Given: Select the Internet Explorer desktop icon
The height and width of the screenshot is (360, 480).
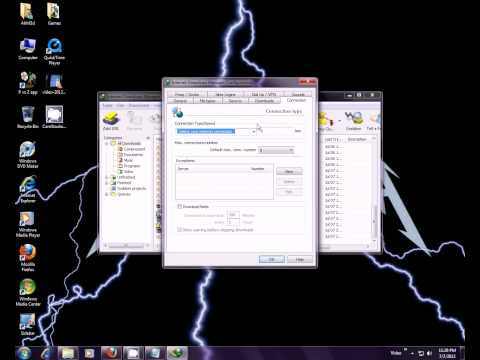Looking at the screenshot, I should (x=28, y=189).
